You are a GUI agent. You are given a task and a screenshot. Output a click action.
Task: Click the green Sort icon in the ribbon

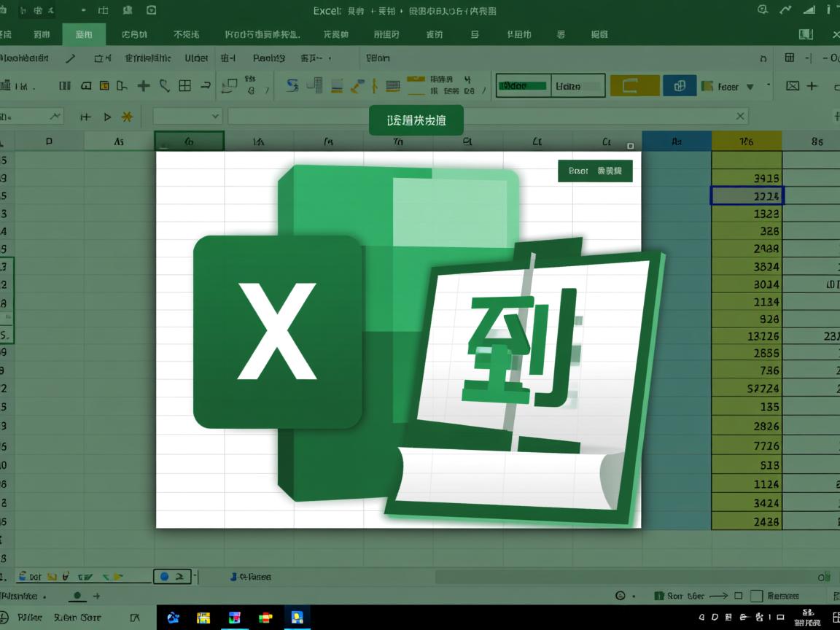coord(292,85)
